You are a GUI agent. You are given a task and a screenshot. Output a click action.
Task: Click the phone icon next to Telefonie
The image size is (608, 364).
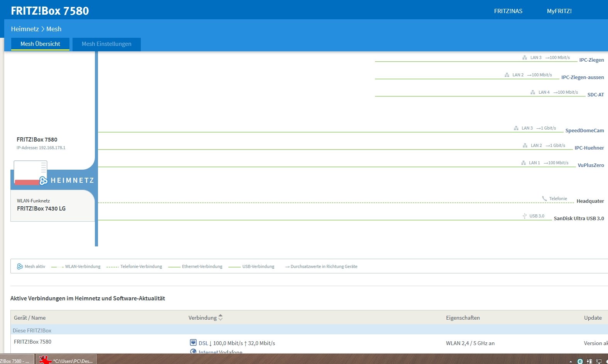pos(544,199)
